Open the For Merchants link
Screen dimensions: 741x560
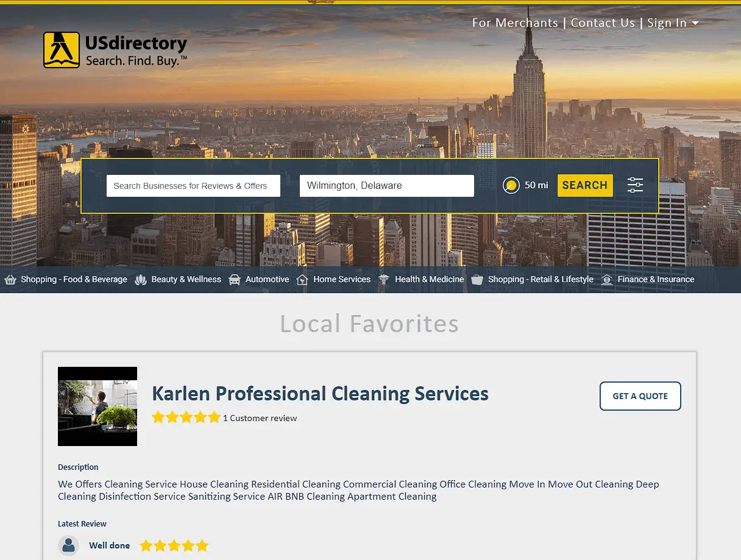click(515, 23)
